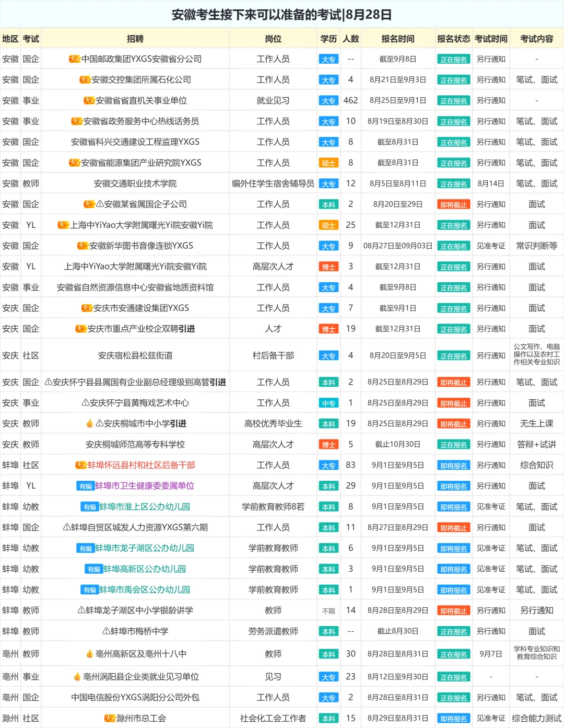This screenshot has height=728, width=564.
Task: Click the 8月14日 exam time cell
Action: pos(491,184)
